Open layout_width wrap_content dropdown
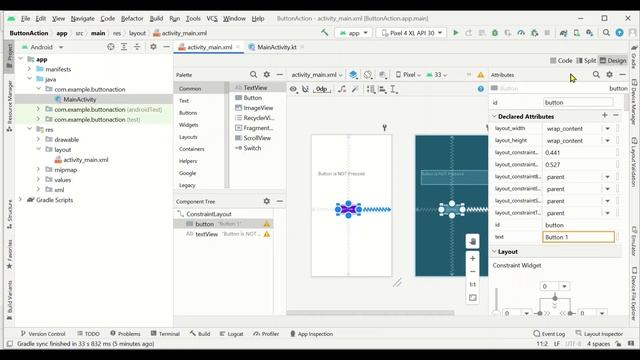The height and width of the screenshot is (360, 640). tap(608, 129)
